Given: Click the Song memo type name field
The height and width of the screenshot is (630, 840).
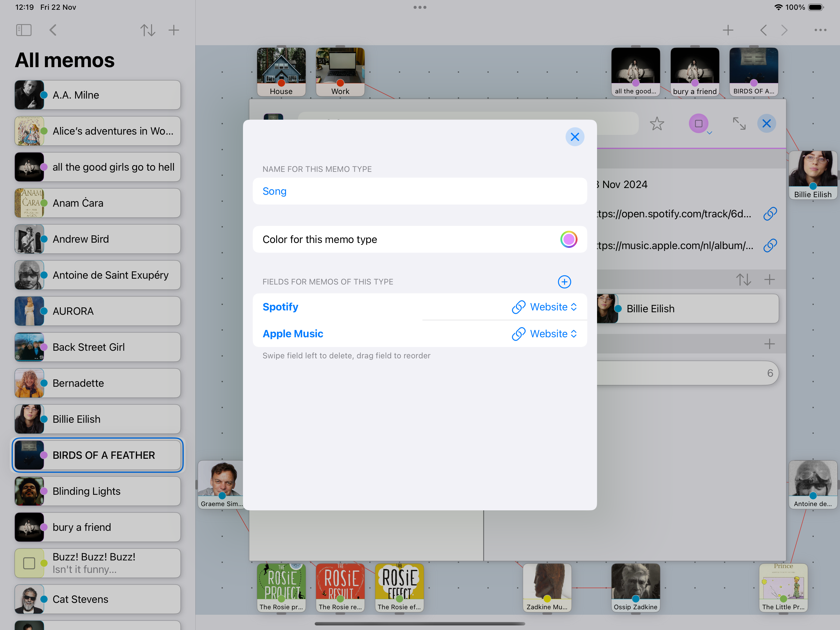Looking at the screenshot, I should (x=420, y=191).
